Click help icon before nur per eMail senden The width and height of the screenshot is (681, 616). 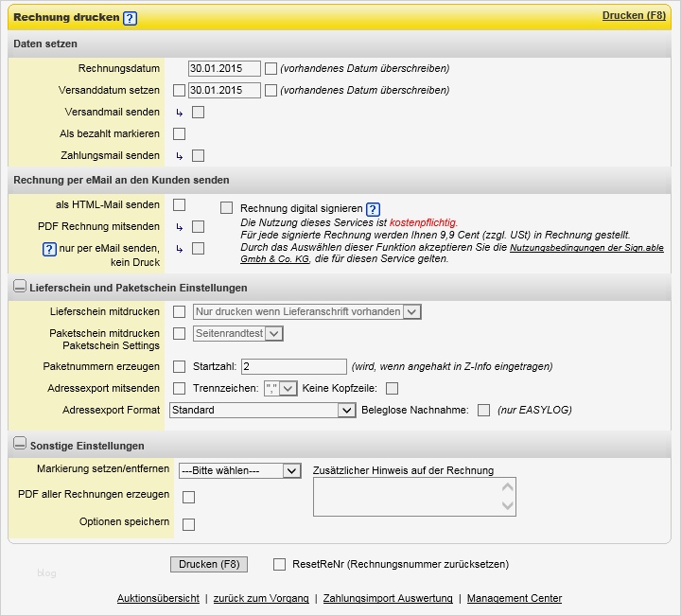tap(49, 250)
